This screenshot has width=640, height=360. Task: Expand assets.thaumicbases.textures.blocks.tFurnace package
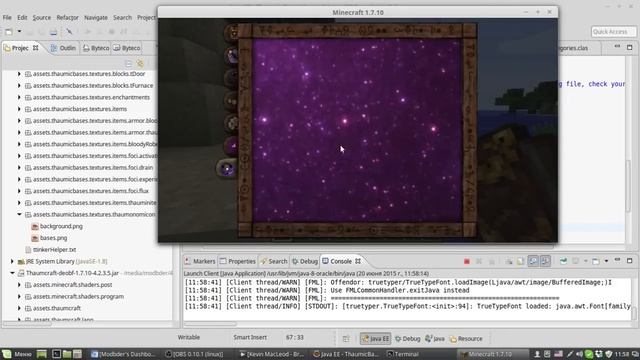19,85
